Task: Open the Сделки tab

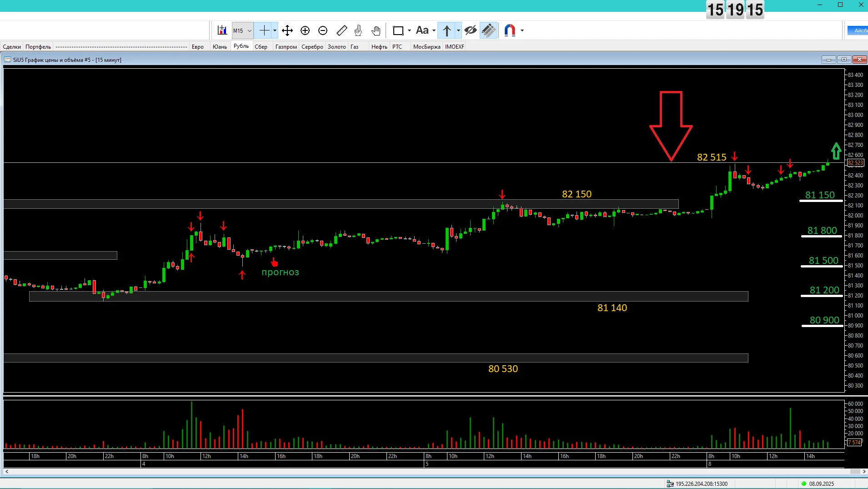Action: [x=12, y=47]
